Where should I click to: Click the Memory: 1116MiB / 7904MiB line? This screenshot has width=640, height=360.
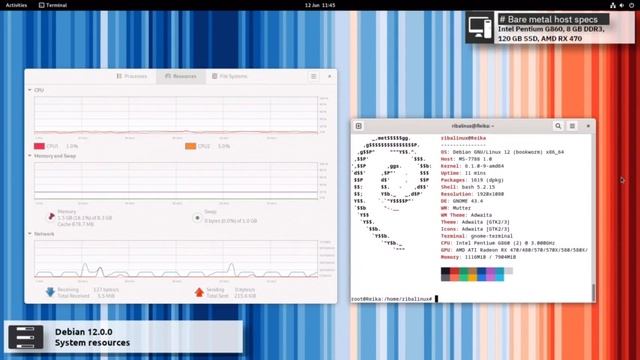pyautogui.click(x=478, y=257)
